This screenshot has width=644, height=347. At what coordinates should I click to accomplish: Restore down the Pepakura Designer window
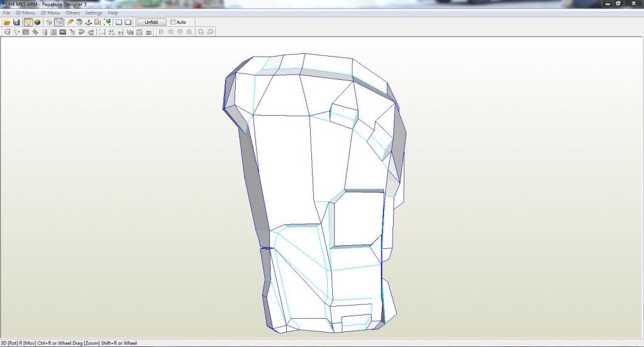coord(618,4)
